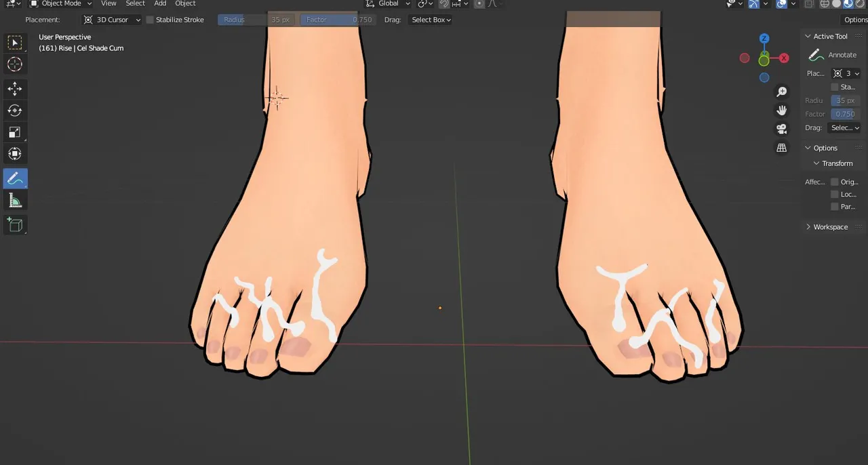Open the View menu
This screenshot has height=465, width=868.
(108, 4)
